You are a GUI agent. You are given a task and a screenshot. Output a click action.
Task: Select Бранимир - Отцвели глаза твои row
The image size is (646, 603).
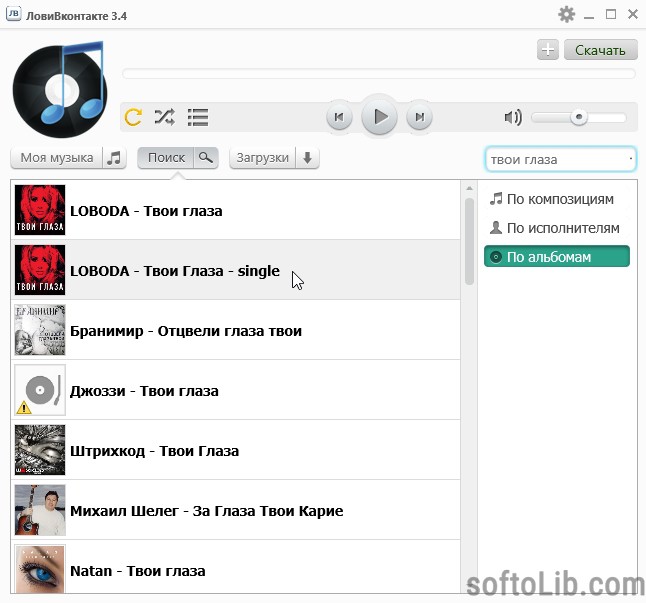[x=236, y=330]
